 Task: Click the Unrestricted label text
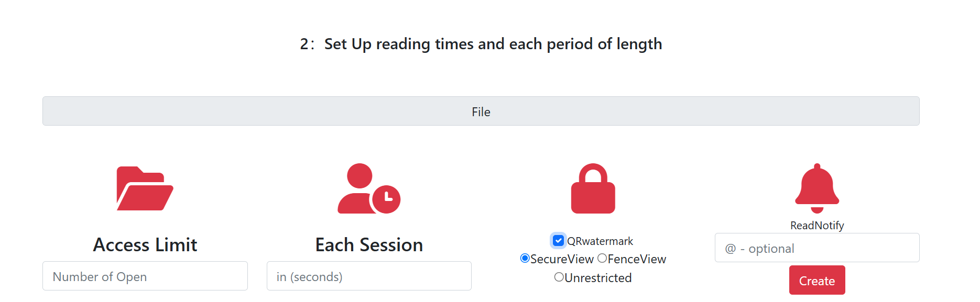point(598,278)
